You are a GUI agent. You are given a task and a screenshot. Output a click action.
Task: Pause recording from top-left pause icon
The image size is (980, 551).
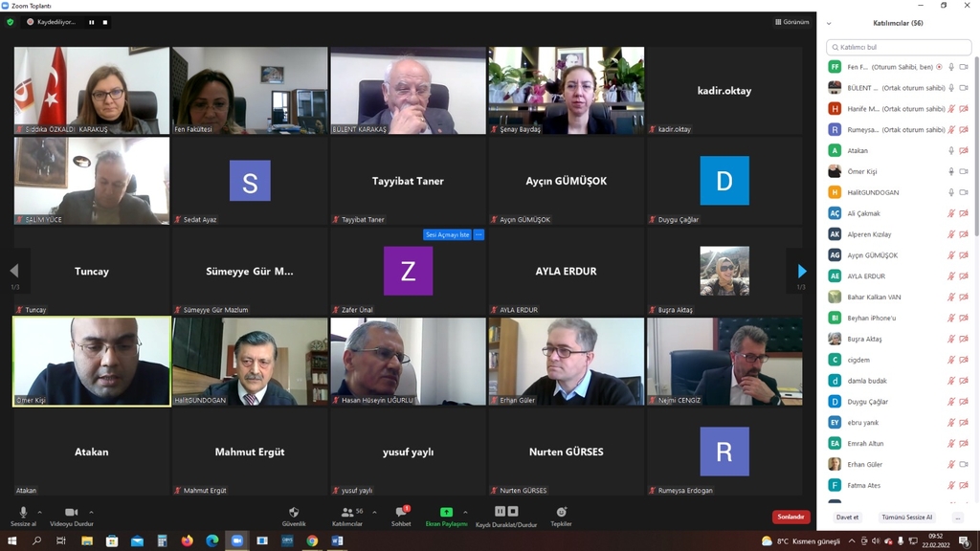coord(92,22)
